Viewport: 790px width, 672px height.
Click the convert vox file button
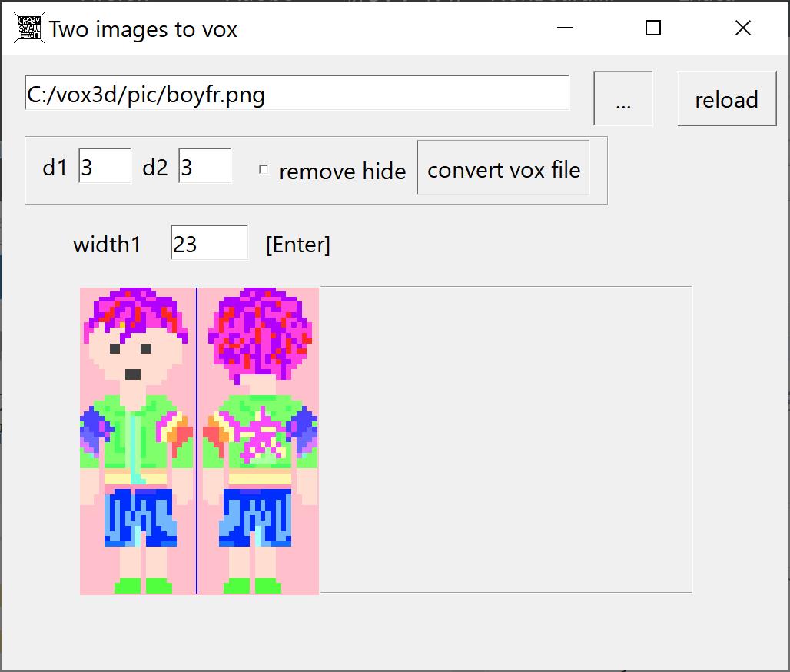503,168
